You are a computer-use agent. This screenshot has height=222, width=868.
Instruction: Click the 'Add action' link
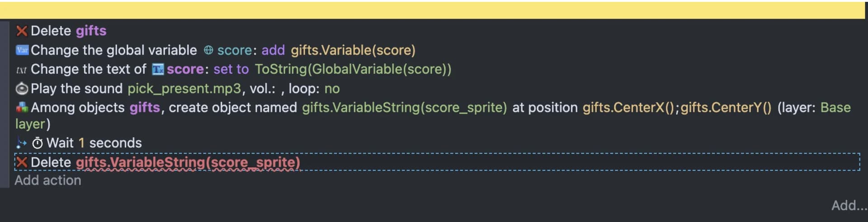pos(48,180)
